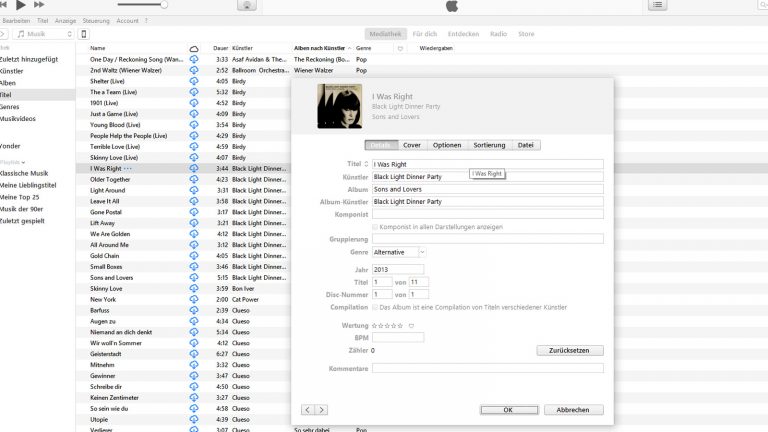This screenshot has width=768, height=432.
Task: Switch to the Cover tab
Action: coord(412,145)
